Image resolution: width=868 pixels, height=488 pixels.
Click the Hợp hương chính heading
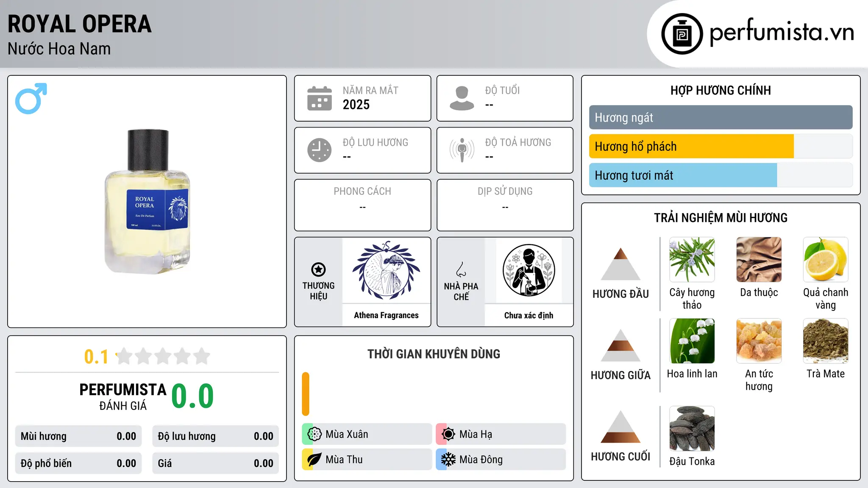[721, 90]
